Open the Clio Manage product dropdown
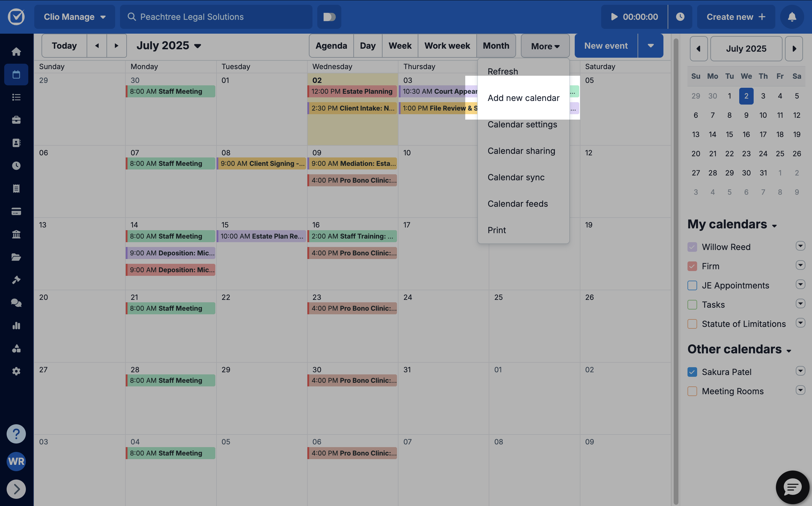The width and height of the screenshot is (812, 506). [75, 17]
